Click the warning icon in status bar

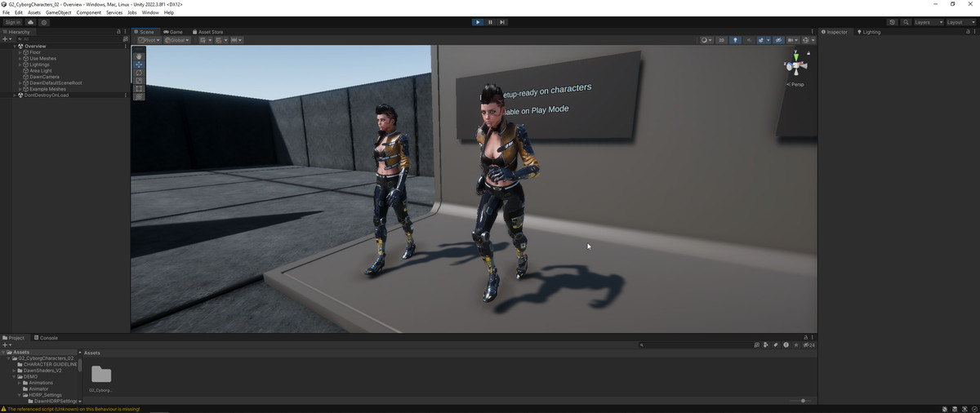(4, 409)
